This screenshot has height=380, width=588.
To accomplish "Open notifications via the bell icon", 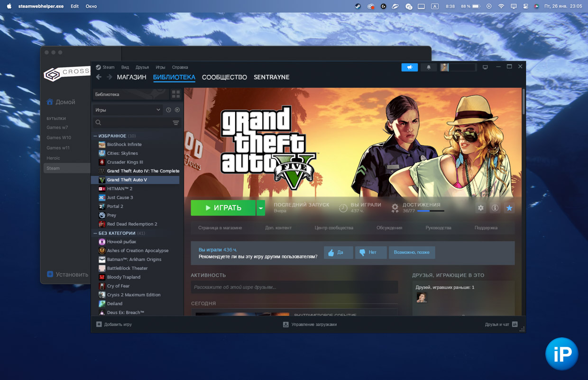I will point(429,67).
